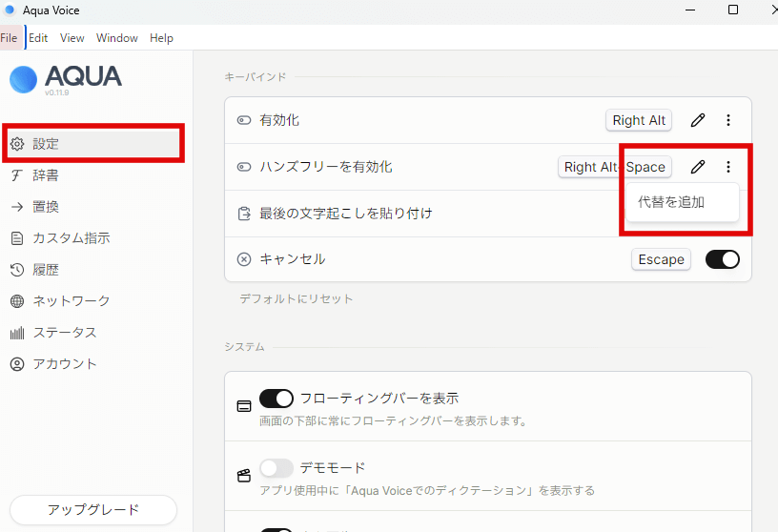
Task: Select 代替を追加 from the popup menu
Action: 671,202
